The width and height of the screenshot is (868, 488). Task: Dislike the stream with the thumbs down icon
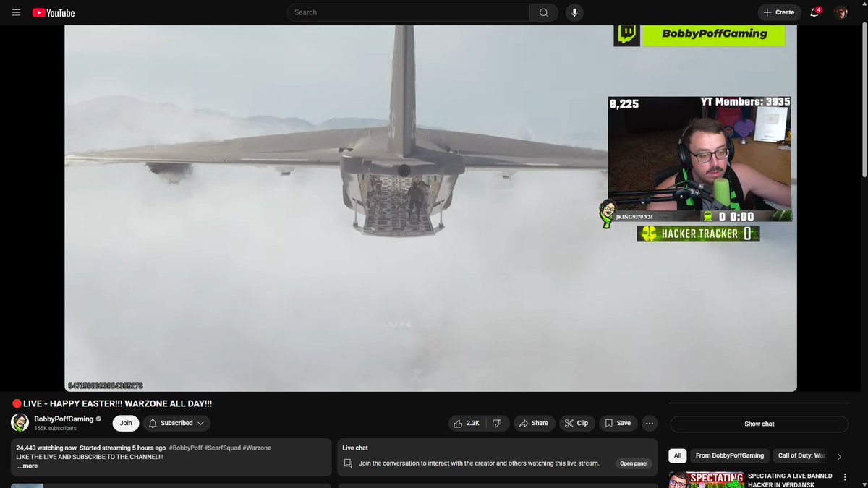pyautogui.click(x=498, y=423)
